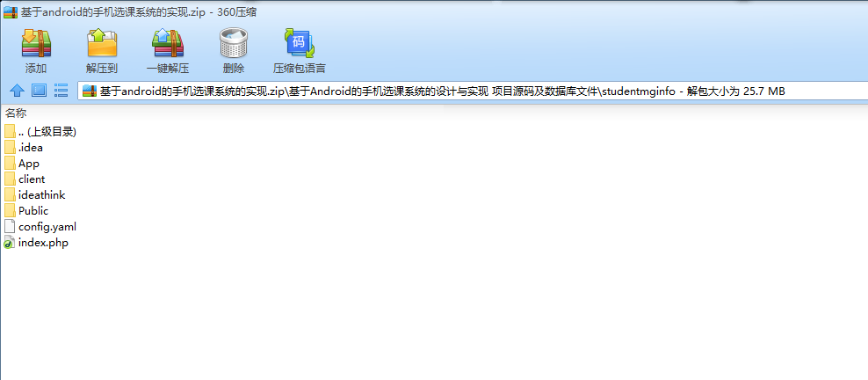
Task: Click the 删除 (Delete) trash icon
Action: 233,44
